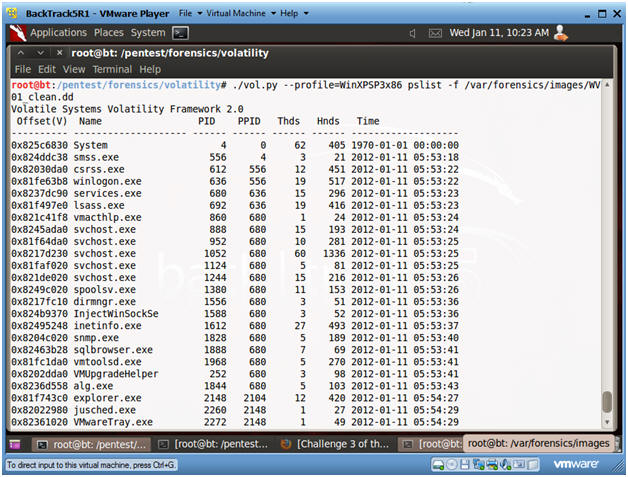
Task: Click the terminal scrollbar up arrow
Action: point(607,85)
